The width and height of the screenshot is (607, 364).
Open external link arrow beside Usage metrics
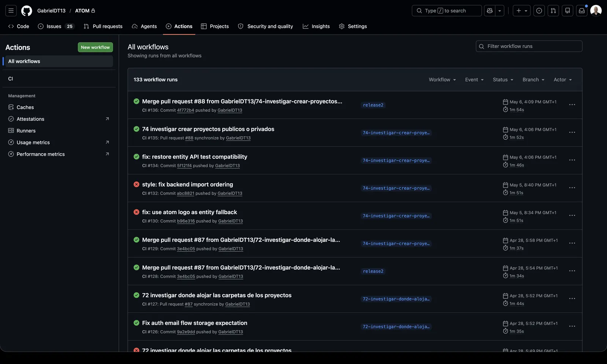(107, 143)
